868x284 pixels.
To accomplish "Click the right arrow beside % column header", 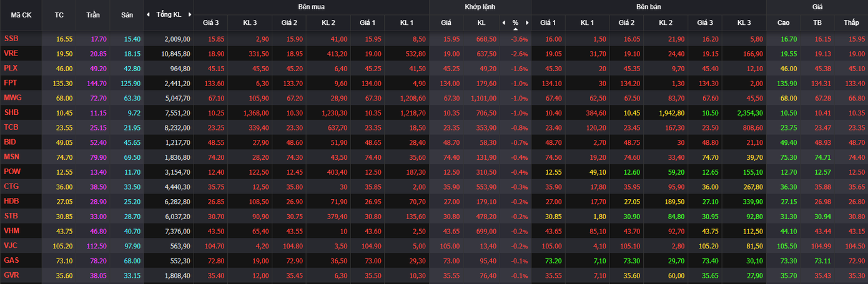I will click(527, 23).
